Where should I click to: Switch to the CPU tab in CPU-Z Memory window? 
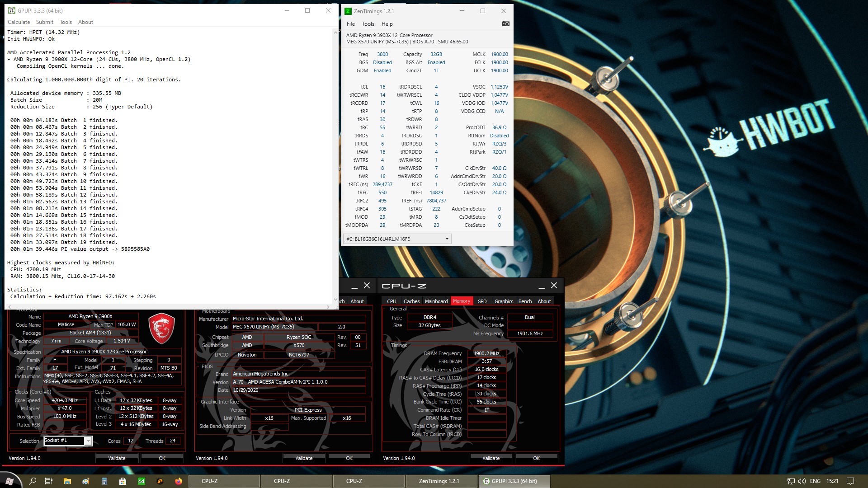[392, 301]
